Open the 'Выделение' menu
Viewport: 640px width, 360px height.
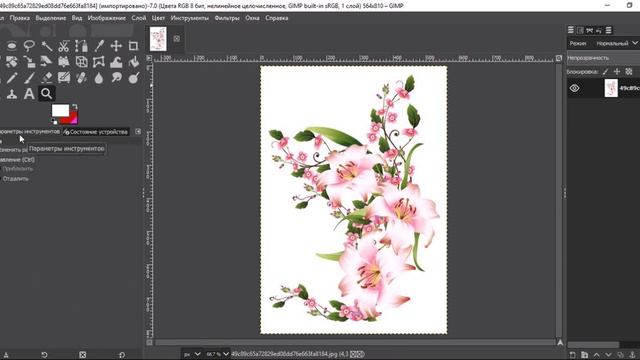pos(51,18)
